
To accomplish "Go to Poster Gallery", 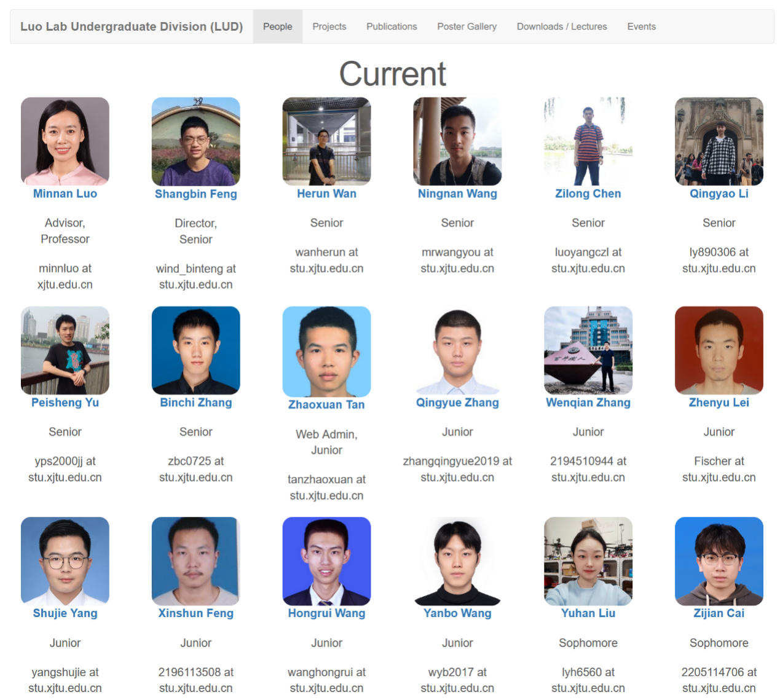I will point(467,26).
